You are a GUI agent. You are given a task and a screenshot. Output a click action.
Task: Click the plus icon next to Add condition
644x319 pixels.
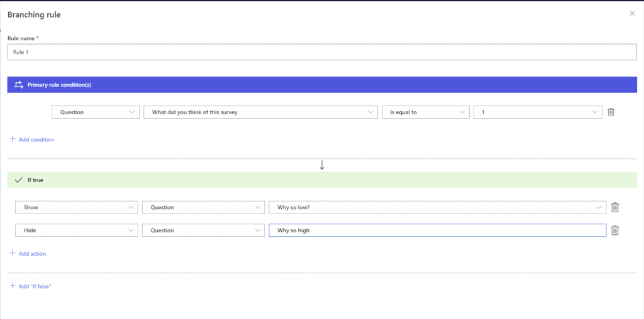click(13, 139)
